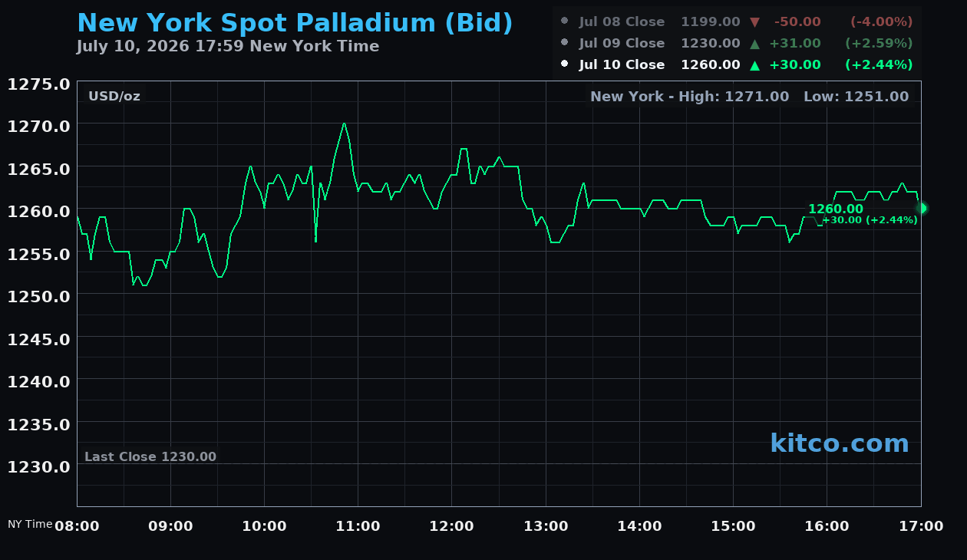Click the 1270.0 price axis label
The width and height of the screenshot is (967, 560).
click(x=39, y=125)
